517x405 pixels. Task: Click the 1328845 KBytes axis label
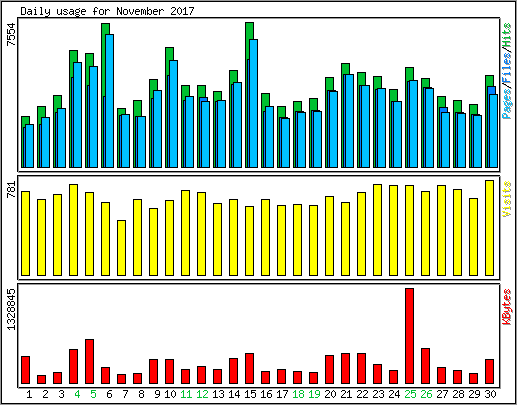pos(11,309)
